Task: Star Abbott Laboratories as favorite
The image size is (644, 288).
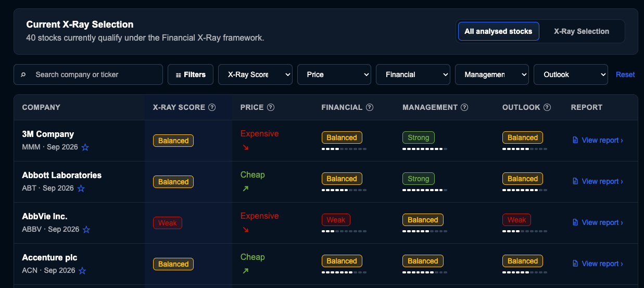Action: [x=81, y=189]
